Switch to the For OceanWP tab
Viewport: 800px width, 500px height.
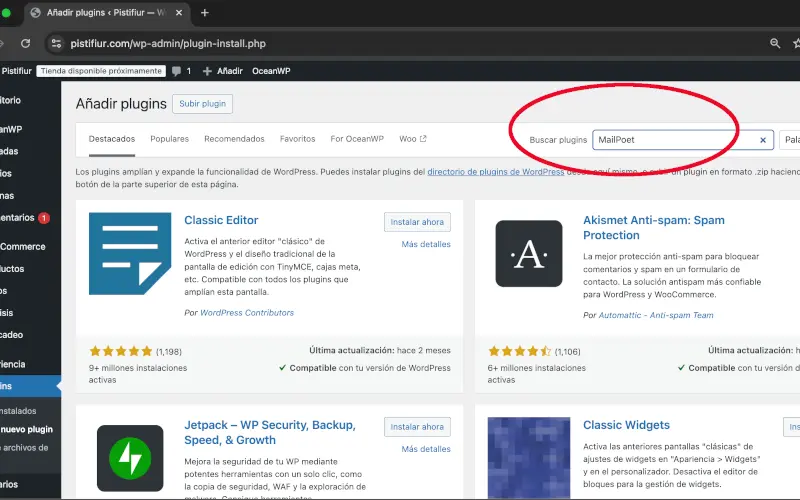point(357,139)
